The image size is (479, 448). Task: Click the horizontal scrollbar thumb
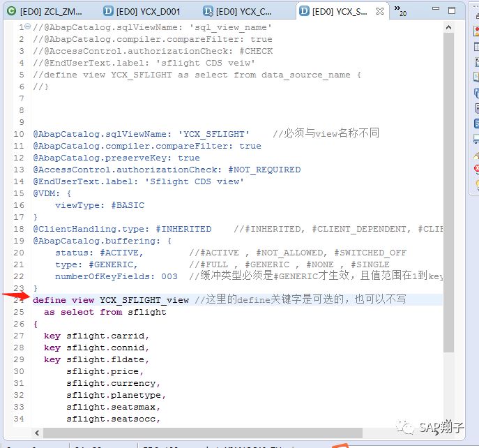coord(203,433)
